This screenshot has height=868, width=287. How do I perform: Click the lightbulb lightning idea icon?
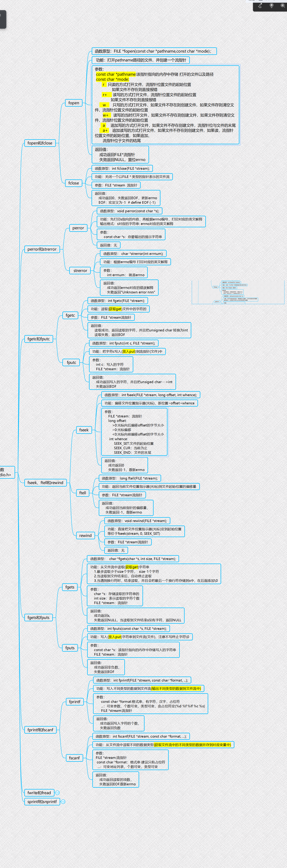(271, 5)
